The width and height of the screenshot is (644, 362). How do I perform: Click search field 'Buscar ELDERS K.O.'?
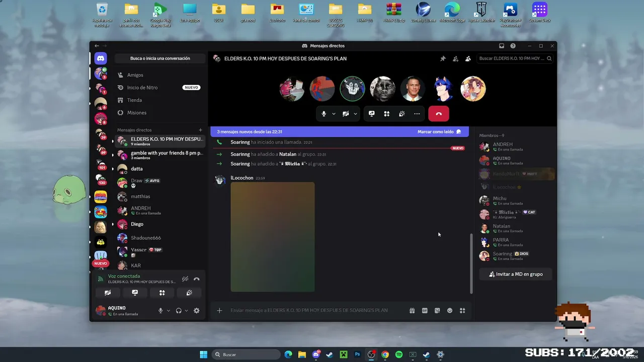(515, 58)
